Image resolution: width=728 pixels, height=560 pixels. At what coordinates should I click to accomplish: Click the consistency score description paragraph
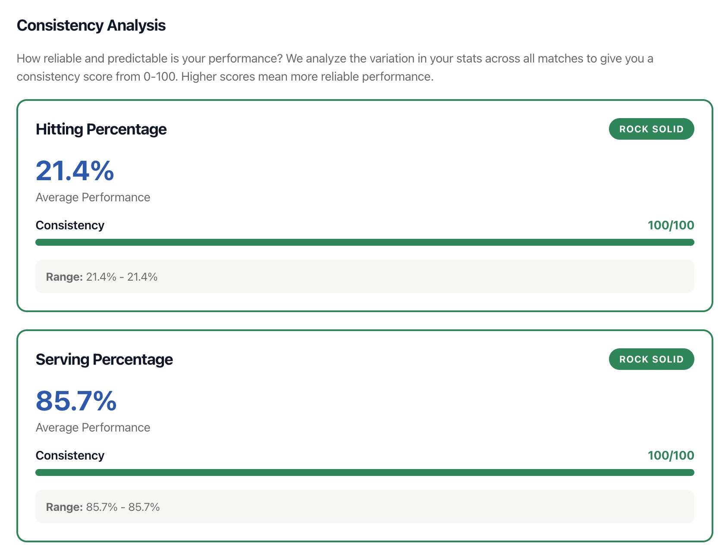(x=335, y=67)
